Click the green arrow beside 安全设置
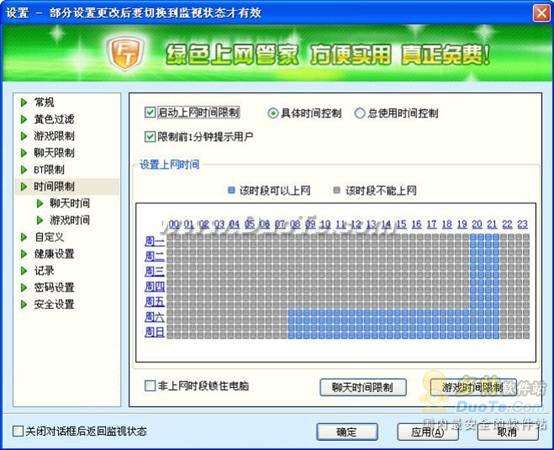The image size is (554, 450). [x=24, y=304]
